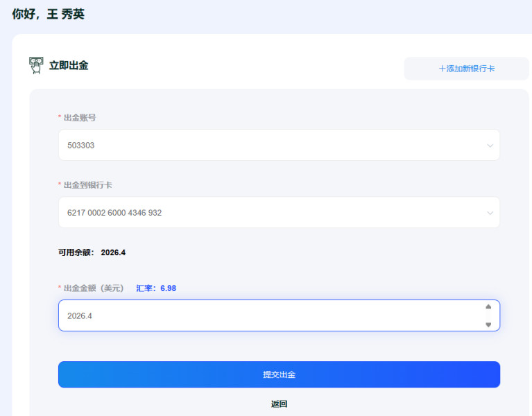Click the 可用余额 2026.4 balance text
The image size is (532, 416).
(x=92, y=252)
